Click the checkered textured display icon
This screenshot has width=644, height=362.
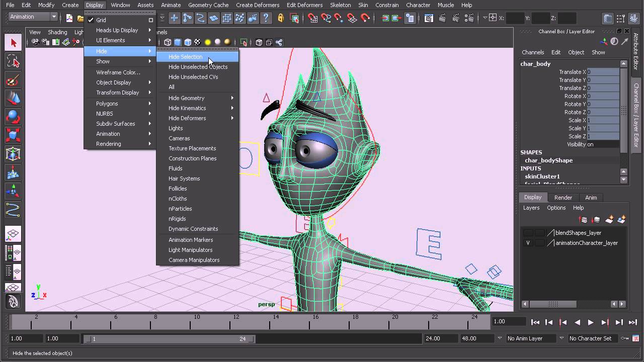(198, 42)
